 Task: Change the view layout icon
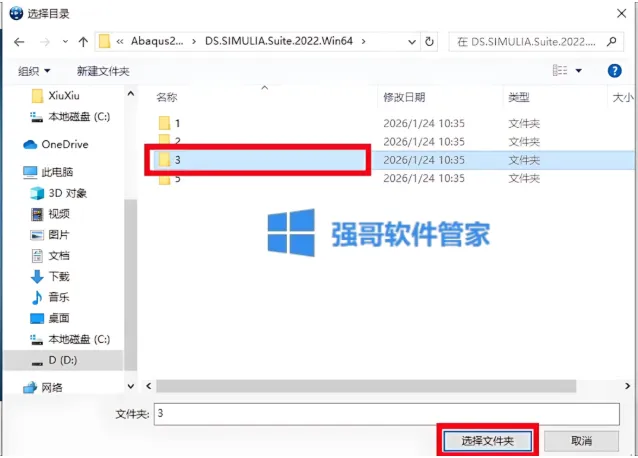[x=560, y=70]
